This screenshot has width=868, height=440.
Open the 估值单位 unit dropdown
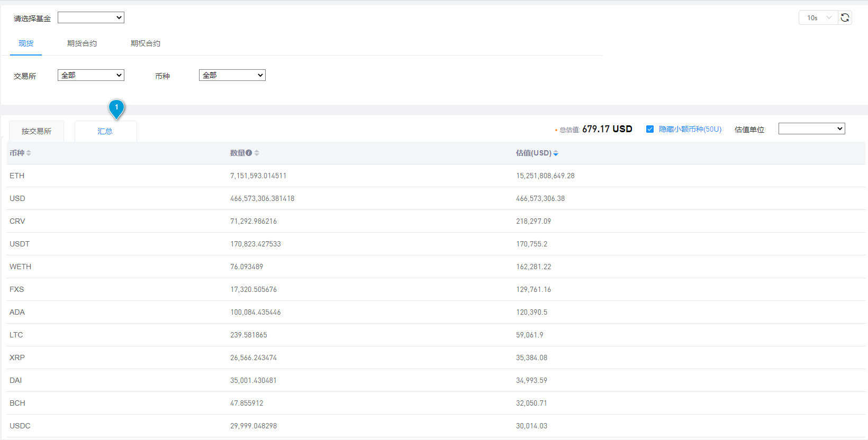[x=812, y=129]
